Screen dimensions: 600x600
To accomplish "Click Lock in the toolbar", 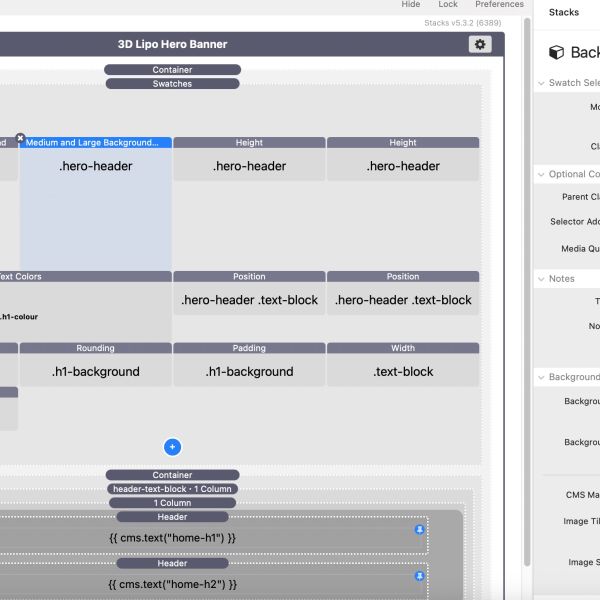I will (448, 4).
